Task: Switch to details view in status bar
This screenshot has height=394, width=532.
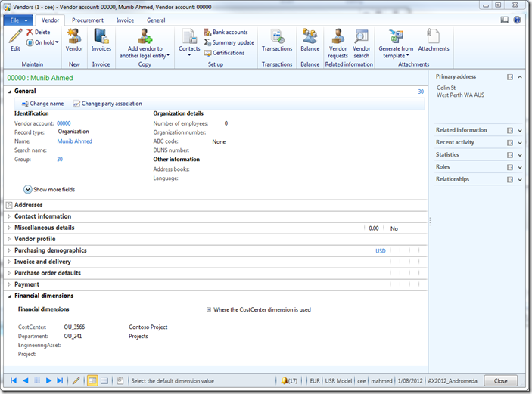Action: click(92, 381)
